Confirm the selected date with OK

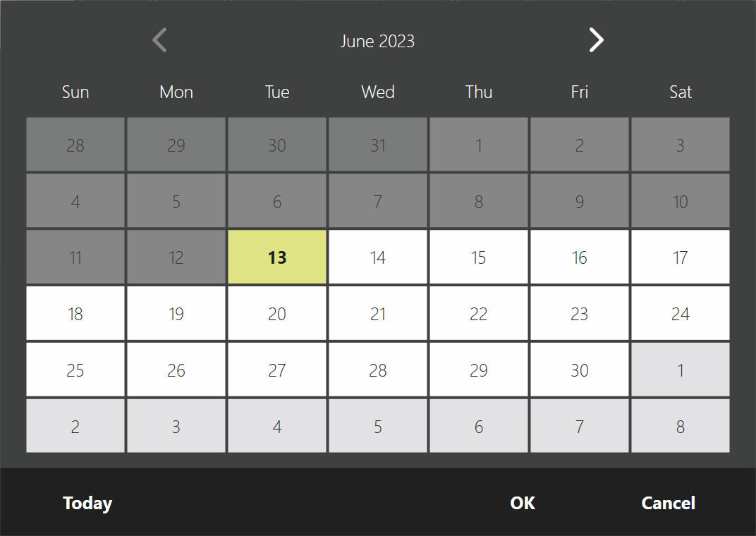[522, 503]
